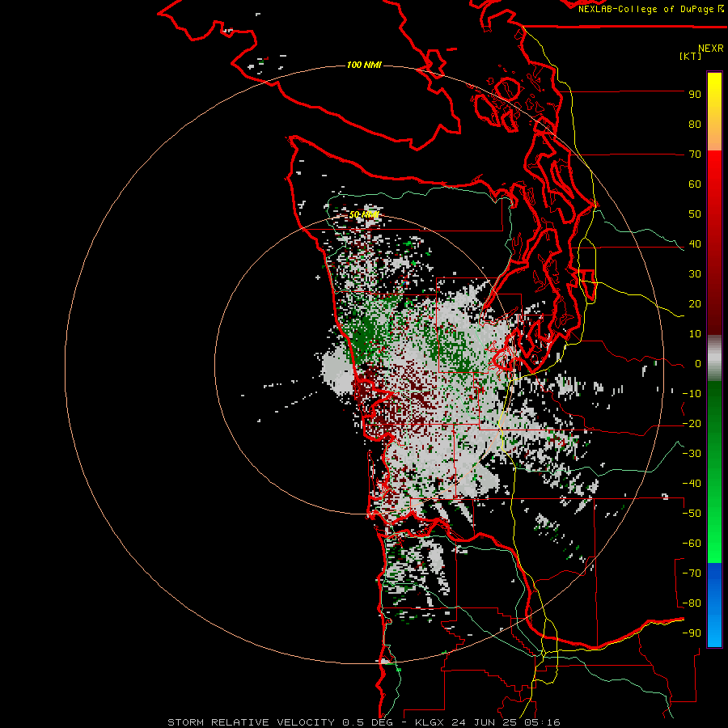
Task: Click the 50 value on the velocity scale
Action: (x=695, y=214)
